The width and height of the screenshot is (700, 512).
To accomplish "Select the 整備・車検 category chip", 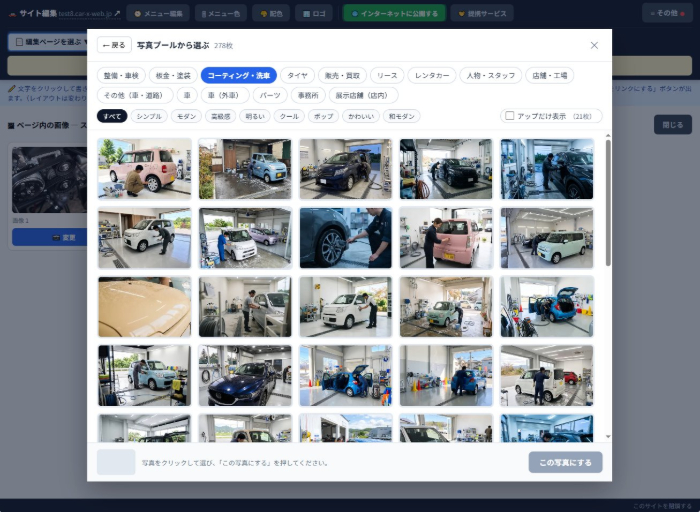I will pos(121,75).
